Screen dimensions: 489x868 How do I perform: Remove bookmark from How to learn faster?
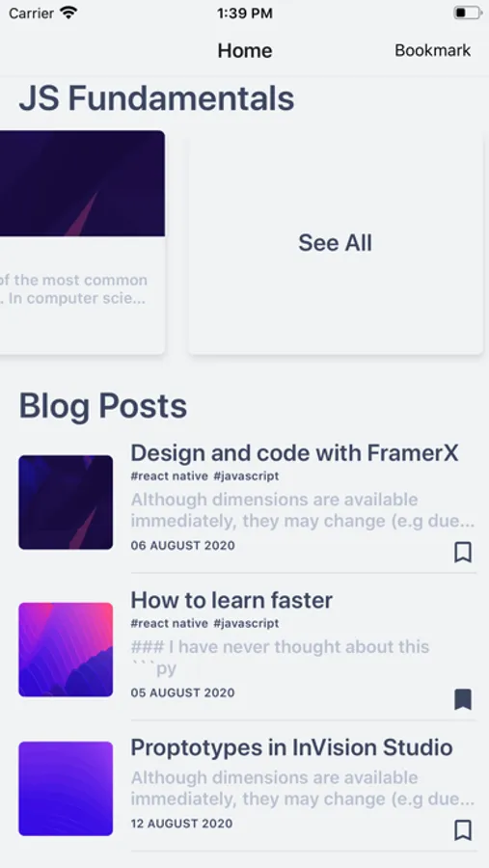[463, 700]
